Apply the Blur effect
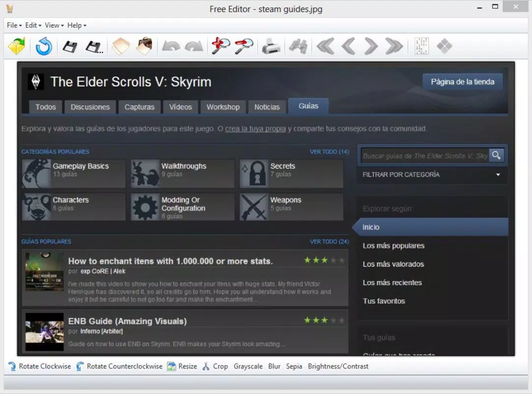The width and height of the screenshot is (532, 394). (274, 366)
